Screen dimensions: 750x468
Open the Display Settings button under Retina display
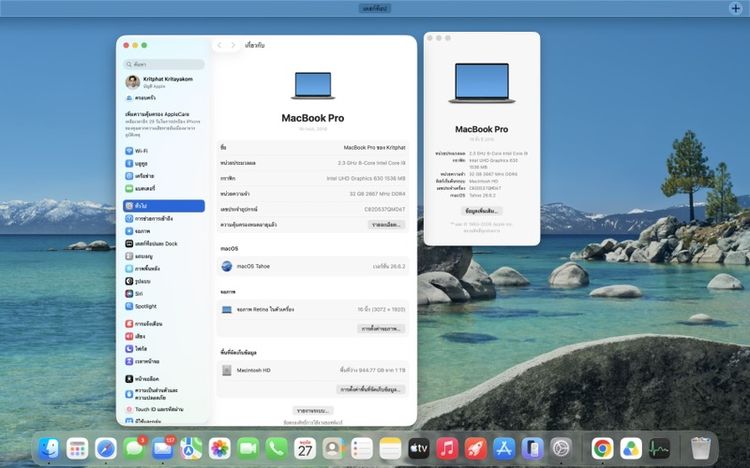(x=381, y=329)
